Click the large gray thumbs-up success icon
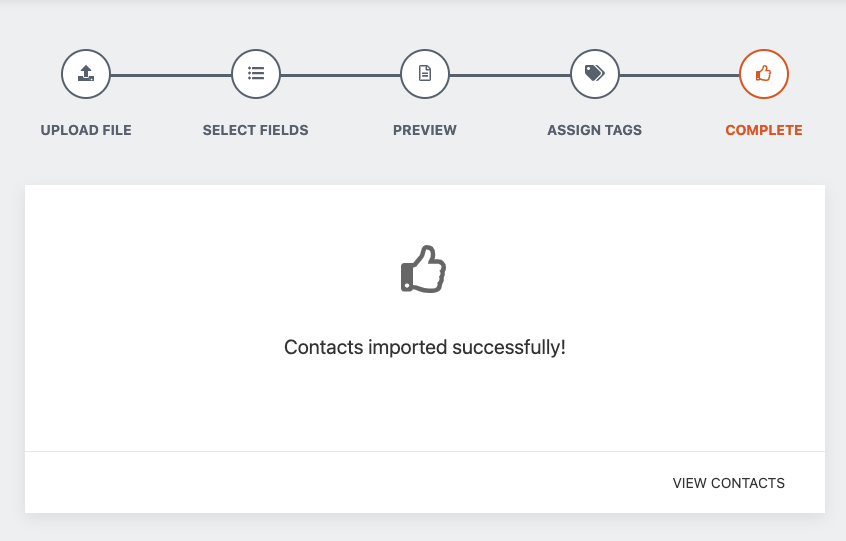The width and height of the screenshot is (846, 541). click(x=424, y=269)
